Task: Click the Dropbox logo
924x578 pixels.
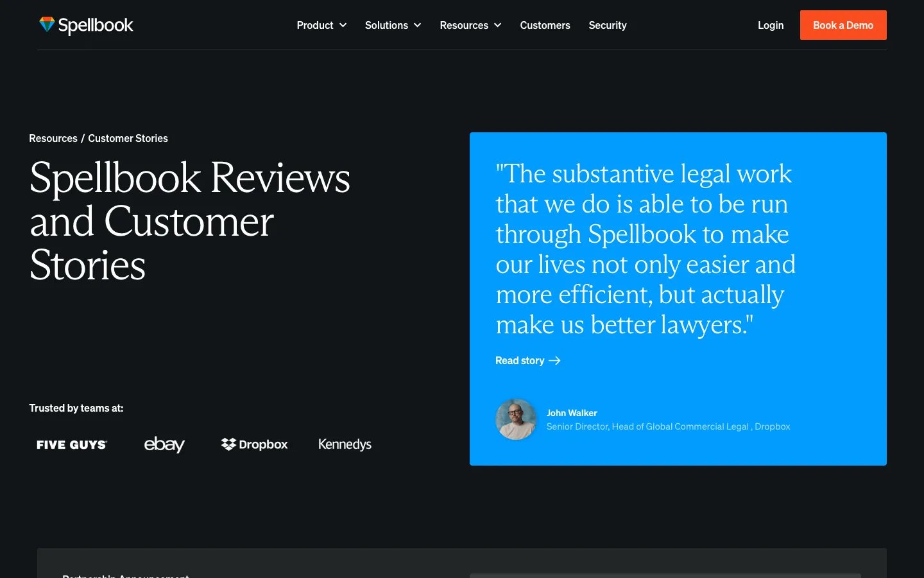Action: point(254,444)
